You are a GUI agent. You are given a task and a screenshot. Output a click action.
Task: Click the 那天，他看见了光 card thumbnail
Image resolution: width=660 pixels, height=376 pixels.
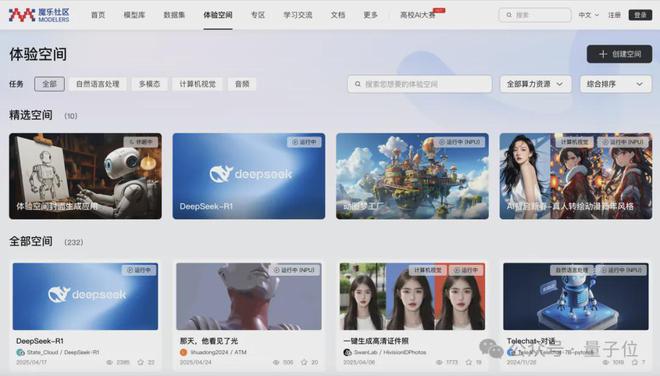coord(249,296)
